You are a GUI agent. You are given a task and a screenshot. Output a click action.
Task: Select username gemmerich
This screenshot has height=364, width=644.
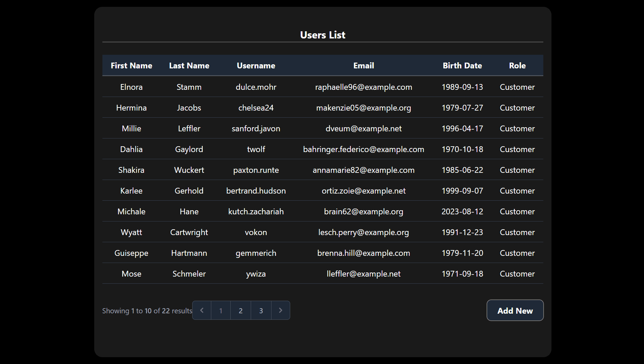click(256, 253)
